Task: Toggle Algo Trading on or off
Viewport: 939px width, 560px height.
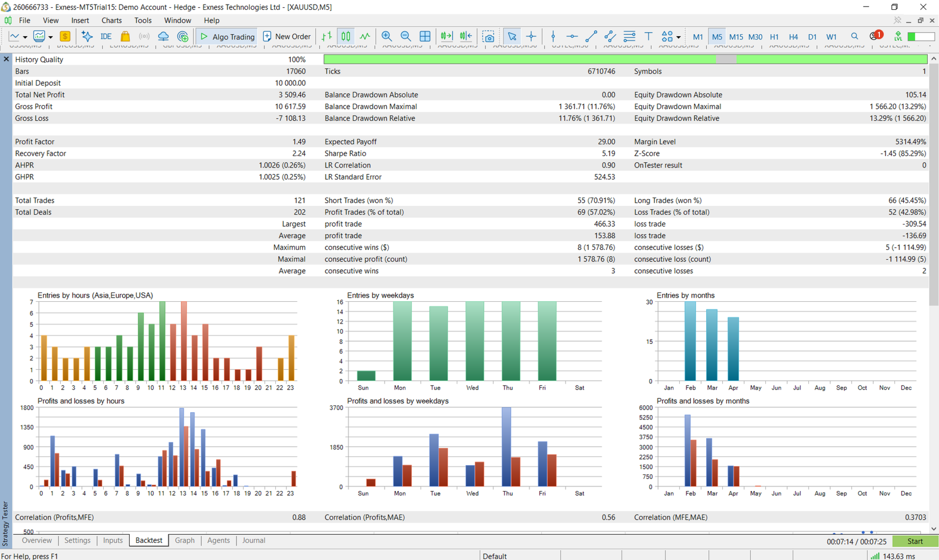Action: pyautogui.click(x=227, y=36)
